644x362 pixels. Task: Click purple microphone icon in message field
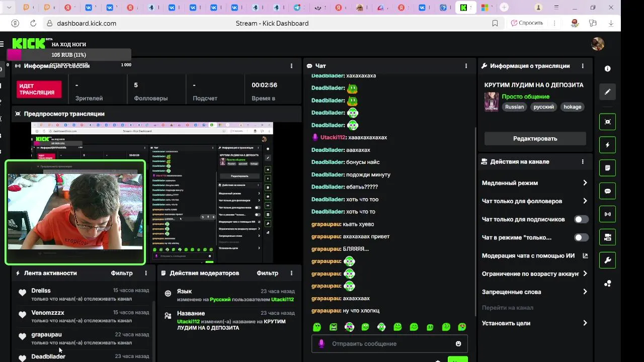[321, 344]
